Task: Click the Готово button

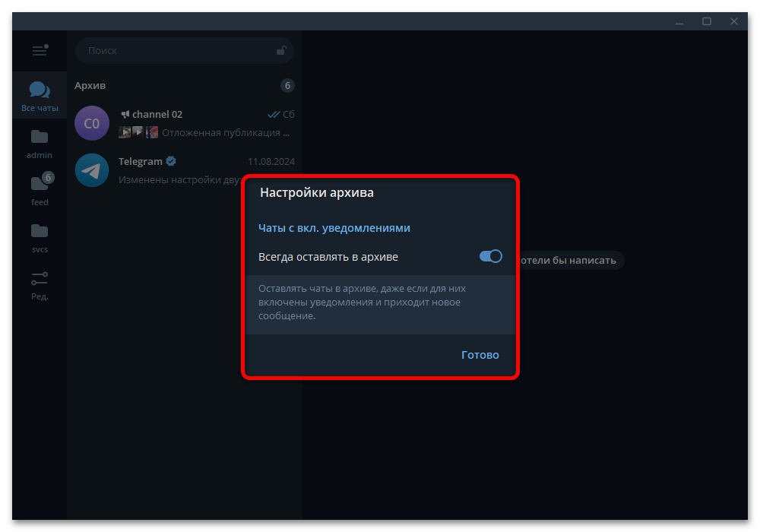Action: [480, 355]
